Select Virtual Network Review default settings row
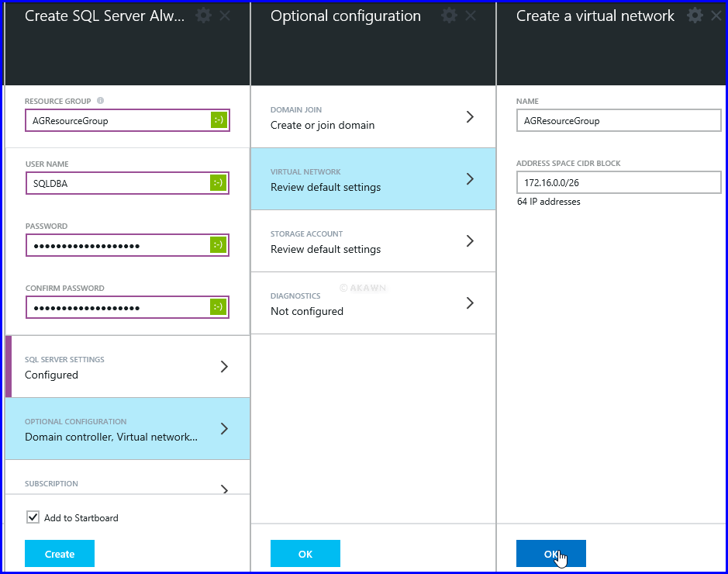Image resolution: width=728 pixels, height=574 pixels. click(x=373, y=179)
